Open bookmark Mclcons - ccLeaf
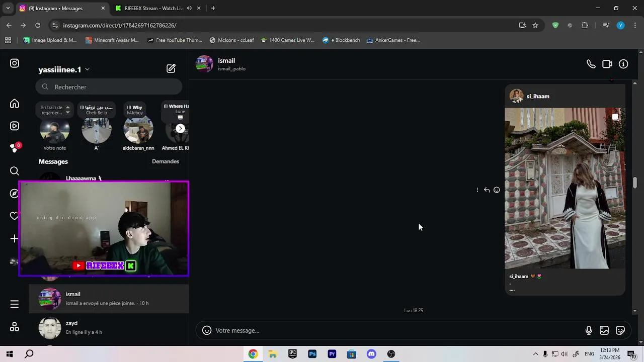The height and width of the screenshot is (362, 644). pyautogui.click(x=231, y=40)
